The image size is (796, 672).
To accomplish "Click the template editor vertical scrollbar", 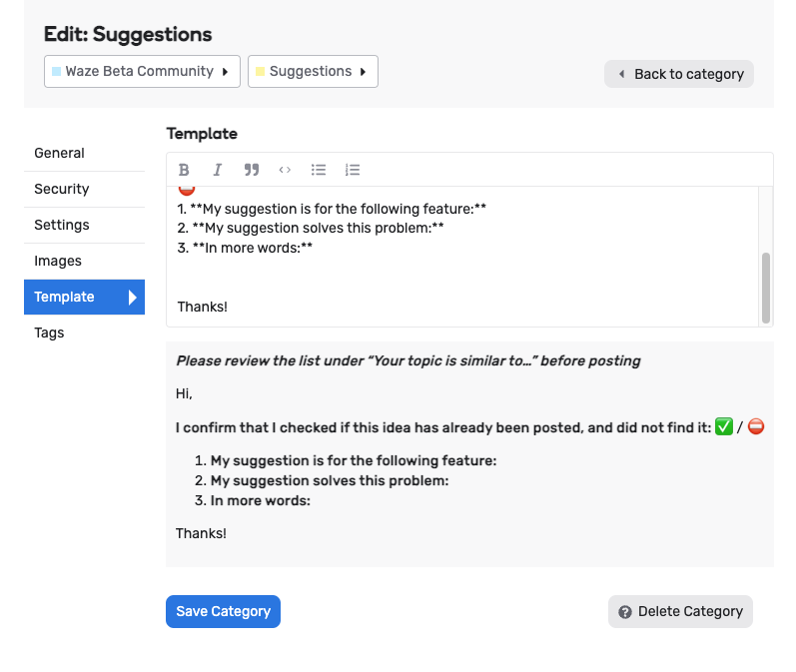I will pyautogui.click(x=766, y=287).
